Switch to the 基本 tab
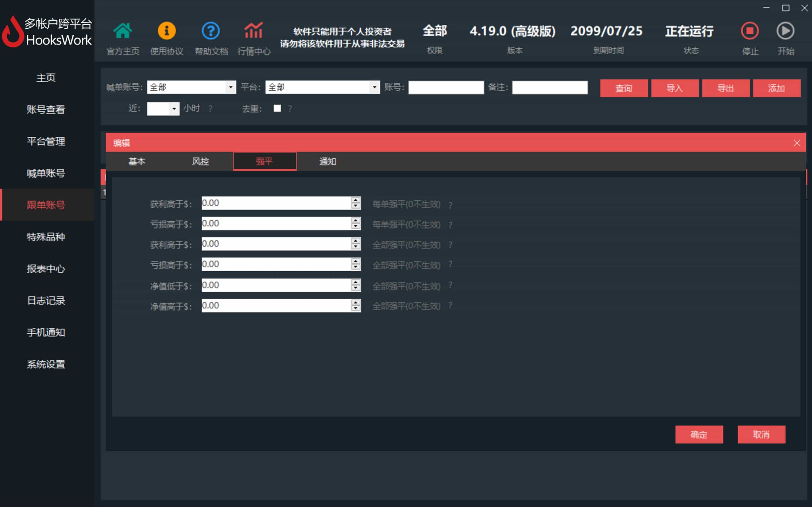Viewport: 812px width, 507px height. (x=137, y=162)
